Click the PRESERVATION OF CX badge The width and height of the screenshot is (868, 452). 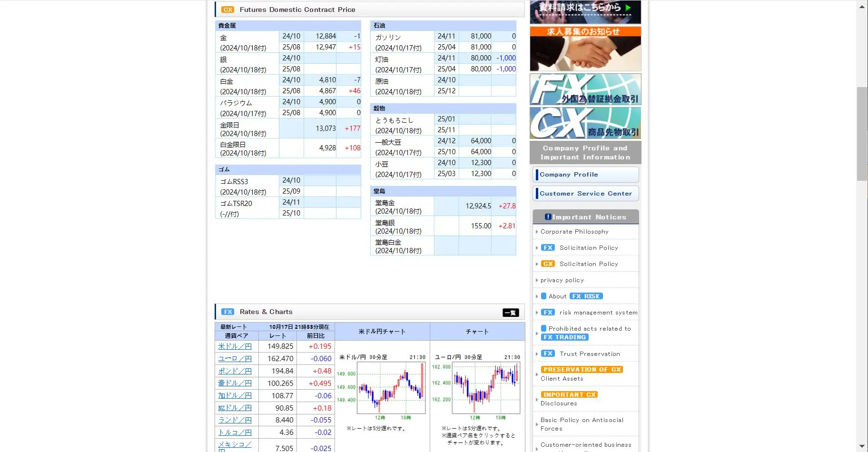[x=582, y=370]
